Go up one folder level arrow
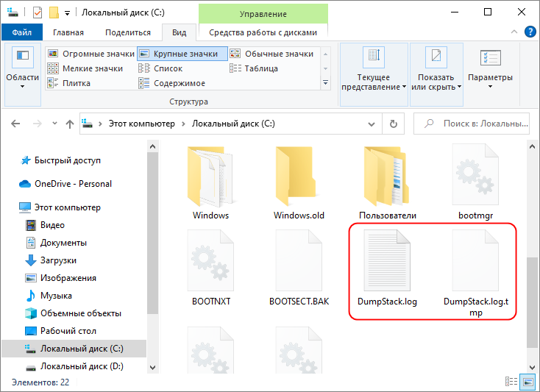 tap(70, 124)
